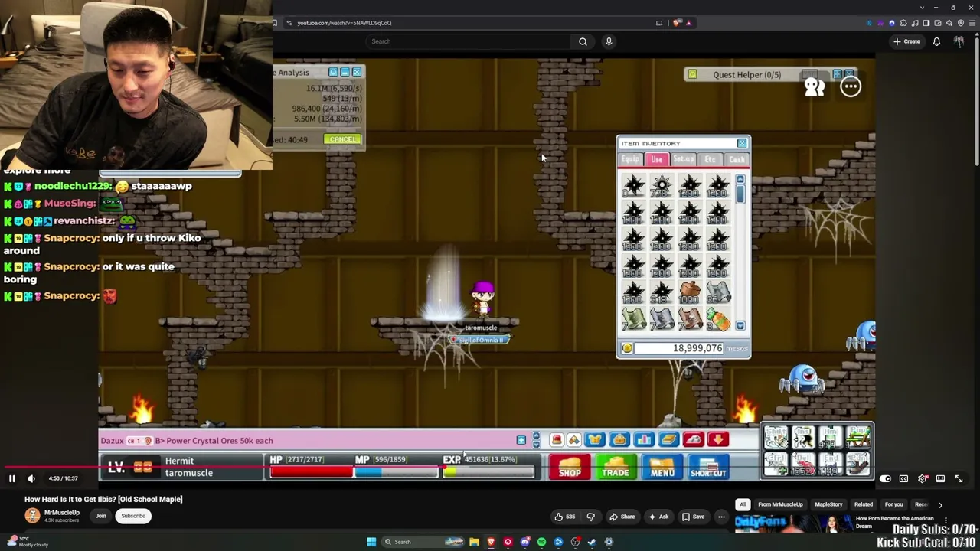Open the in-game MENU button
The width and height of the screenshot is (980, 551).
pos(662,468)
